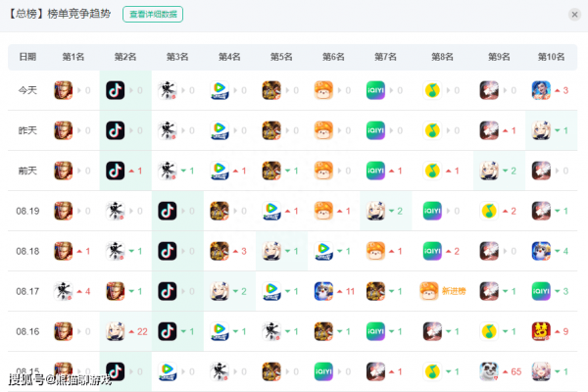Select the iQIYI icon in 08.15 row
The image size is (588, 392).
[323, 371]
